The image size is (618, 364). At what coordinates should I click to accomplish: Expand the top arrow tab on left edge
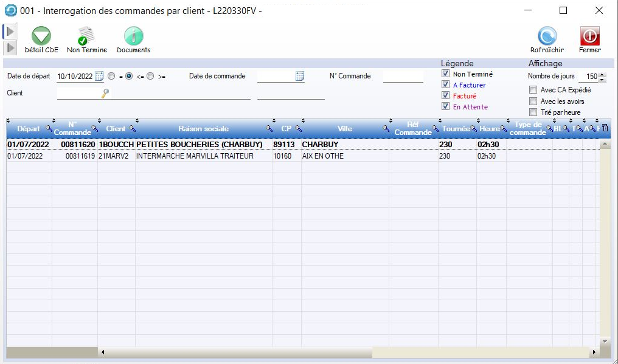(10, 31)
